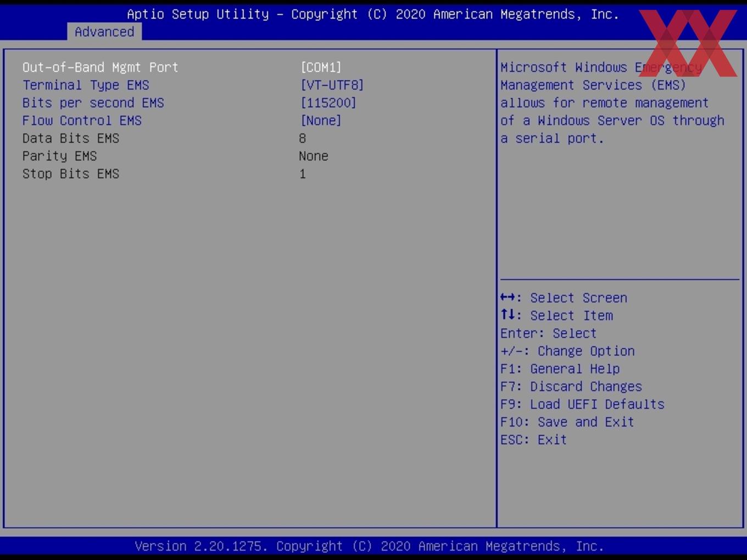Click the F10: Save and Exit hint
Screen dimensions: 747x560
pyautogui.click(x=567, y=422)
